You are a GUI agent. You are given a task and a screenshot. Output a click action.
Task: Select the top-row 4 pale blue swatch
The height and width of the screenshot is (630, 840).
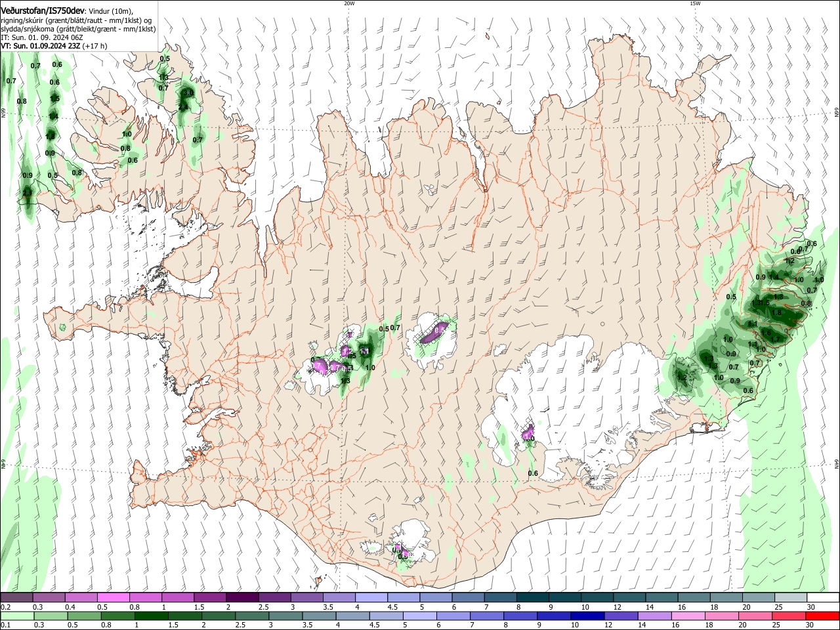[371, 597]
